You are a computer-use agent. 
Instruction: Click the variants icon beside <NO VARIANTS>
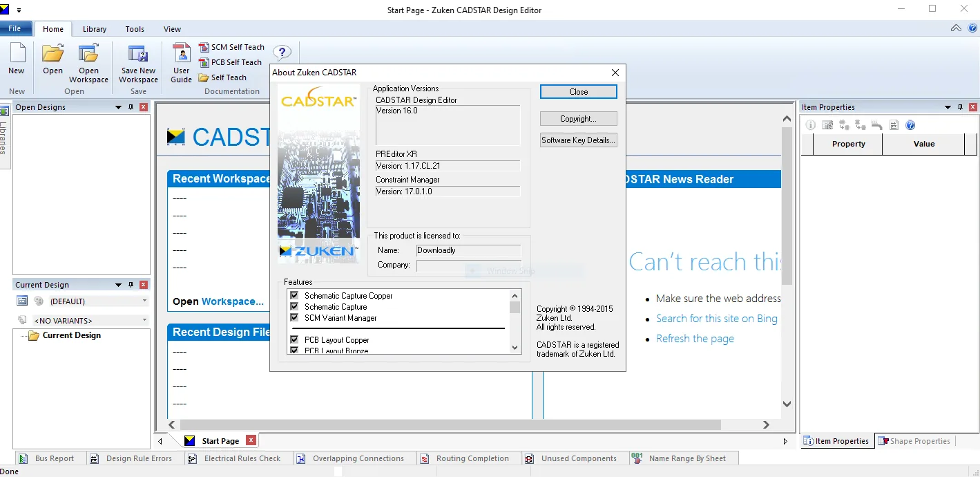tap(22, 320)
